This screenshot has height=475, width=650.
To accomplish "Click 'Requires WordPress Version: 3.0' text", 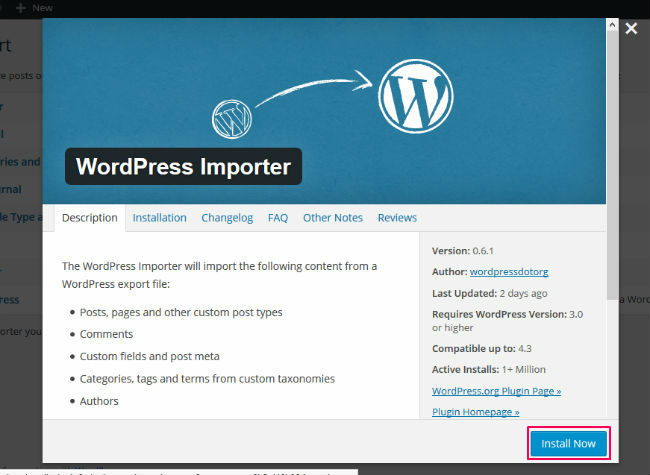I will coord(507,314).
